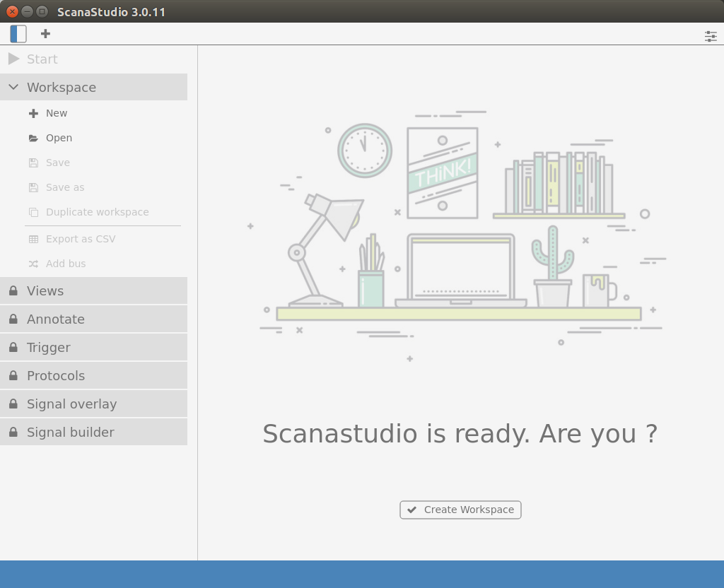The image size is (724, 588).
Task: Click 'Scanastudio is ready. Are you ?' text
Action: (x=460, y=434)
